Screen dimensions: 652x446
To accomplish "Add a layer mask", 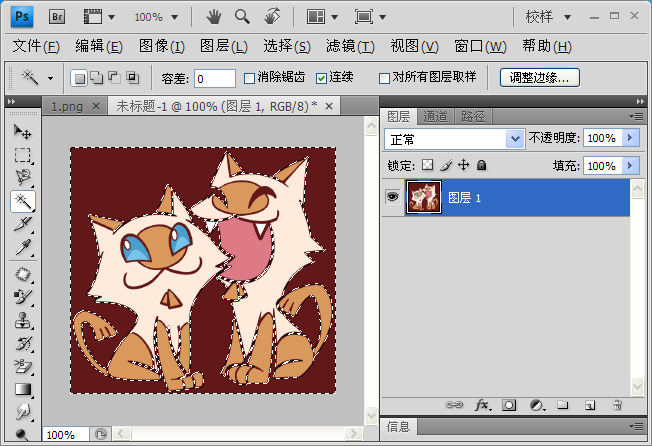I will tap(509, 405).
